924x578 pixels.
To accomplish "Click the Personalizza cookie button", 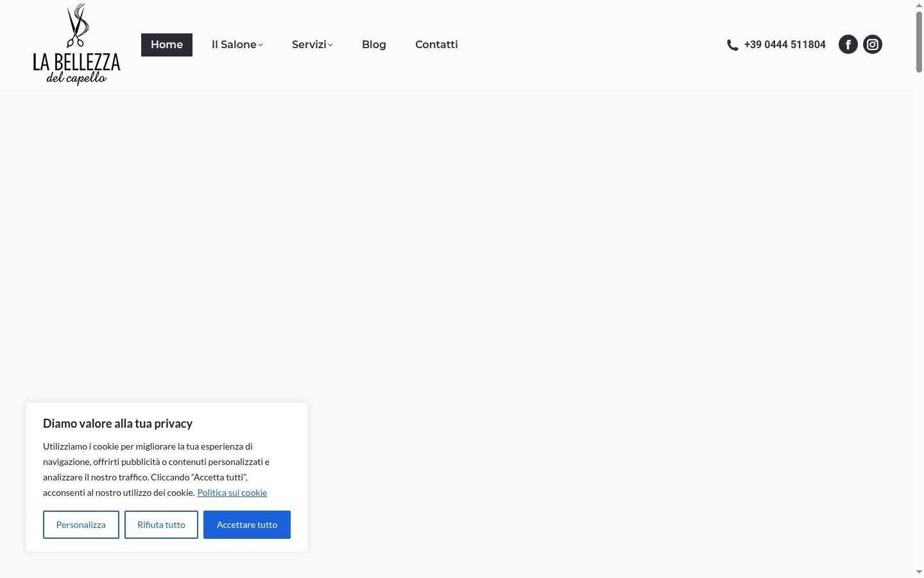I will (81, 525).
